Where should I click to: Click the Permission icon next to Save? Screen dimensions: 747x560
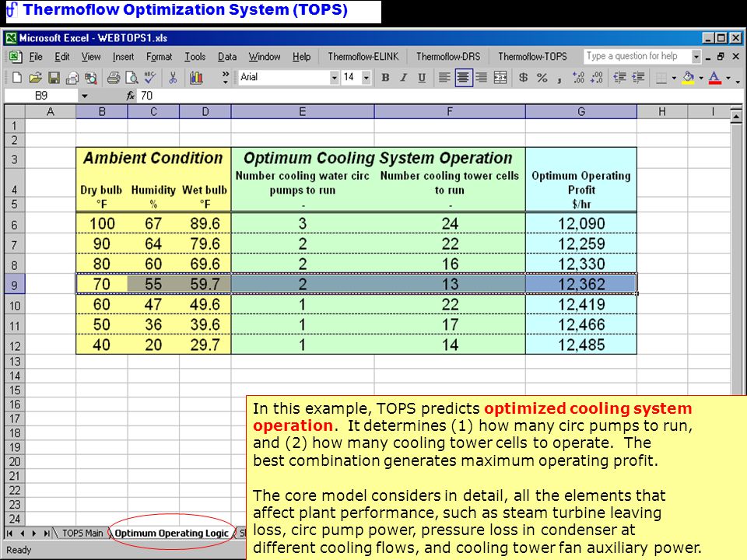pyautogui.click(x=72, y=78)
